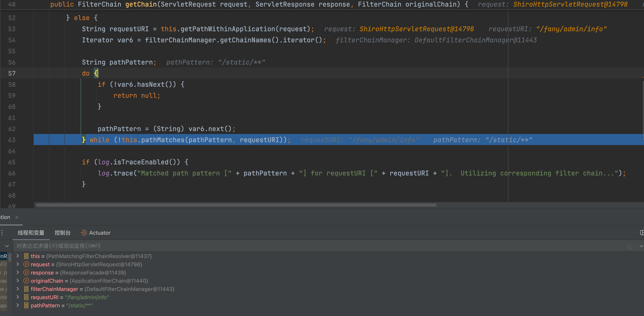Click the layout settings icon in debug toolbar

[642, 233]
